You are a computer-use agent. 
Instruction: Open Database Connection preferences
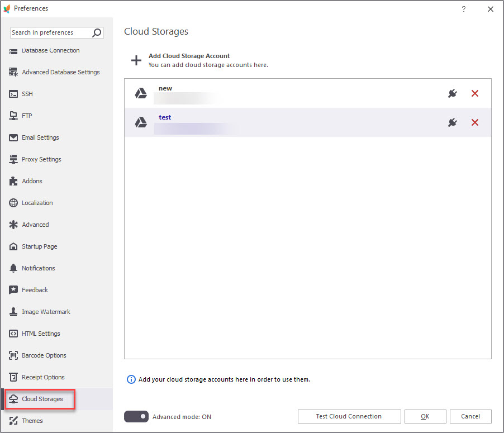point(56,50)
